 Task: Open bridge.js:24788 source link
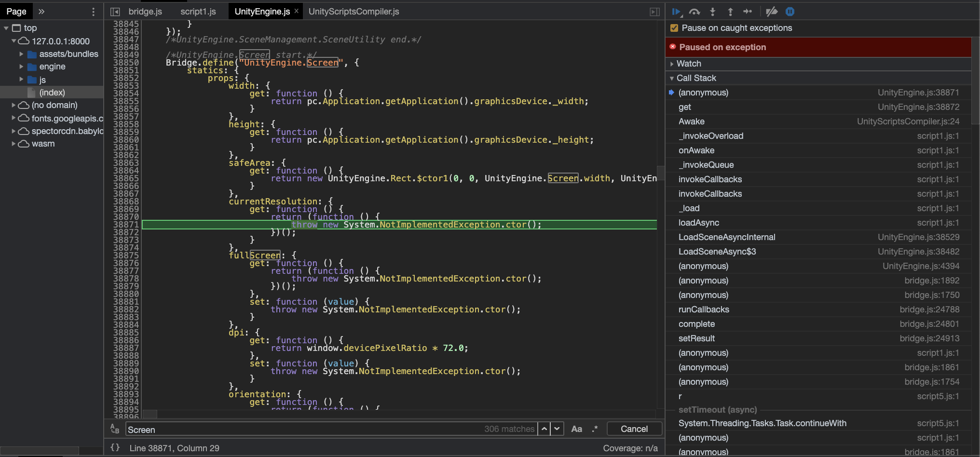pyautogui.click(x=929, y=309)
